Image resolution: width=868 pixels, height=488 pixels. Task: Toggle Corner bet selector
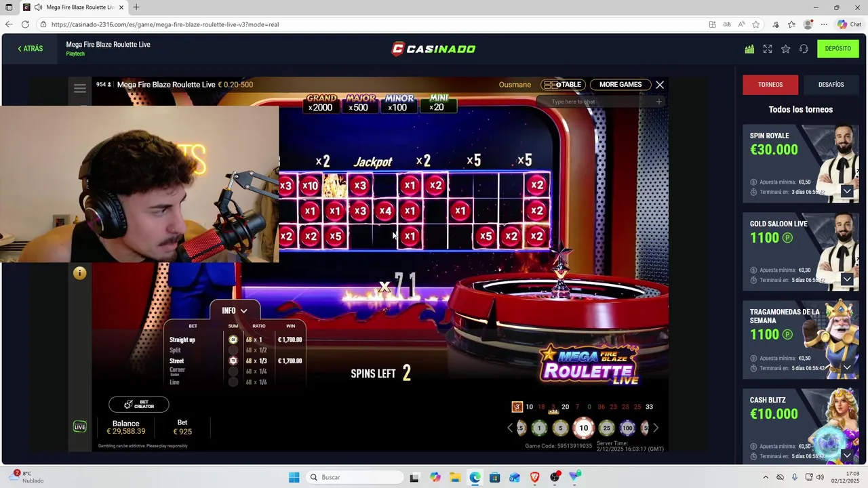click(x=233, y=371)
